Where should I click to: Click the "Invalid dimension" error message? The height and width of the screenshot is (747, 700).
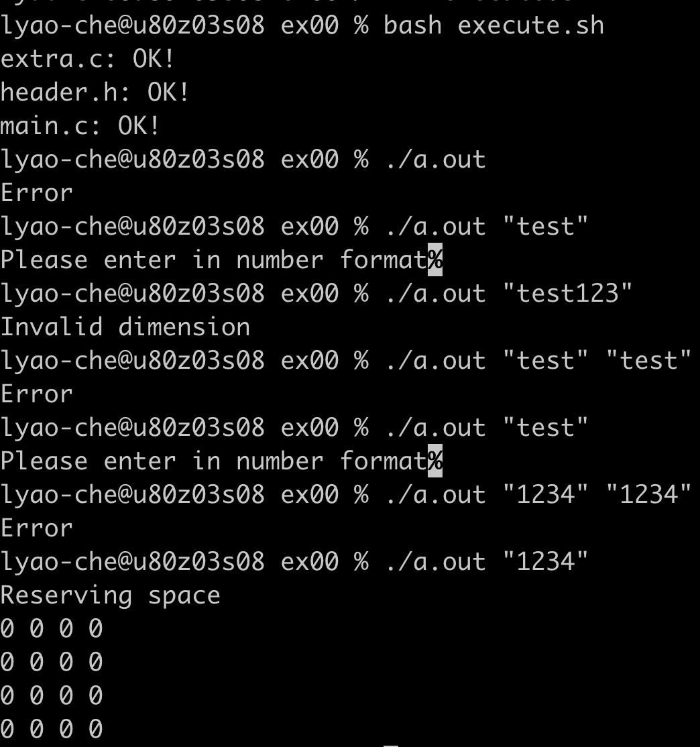coord(125,327)
